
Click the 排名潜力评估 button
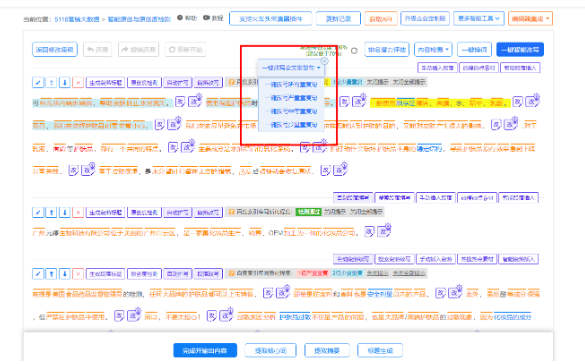coord(387,49)
